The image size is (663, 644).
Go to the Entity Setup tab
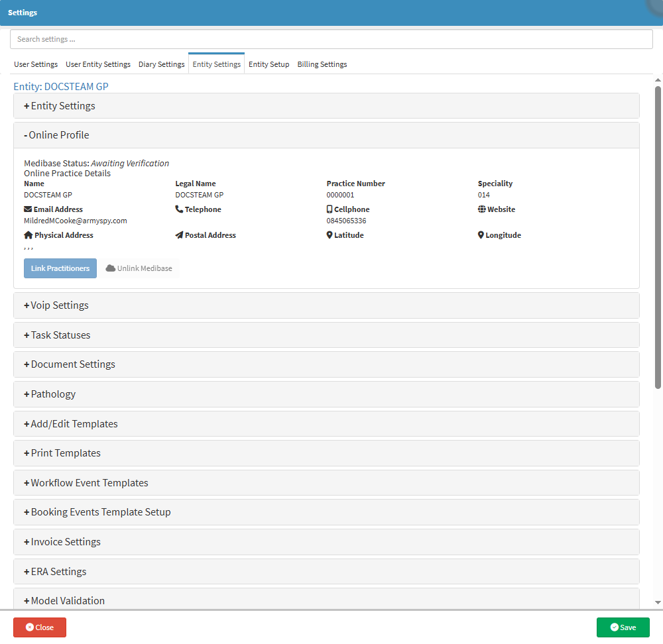point(269,64)
